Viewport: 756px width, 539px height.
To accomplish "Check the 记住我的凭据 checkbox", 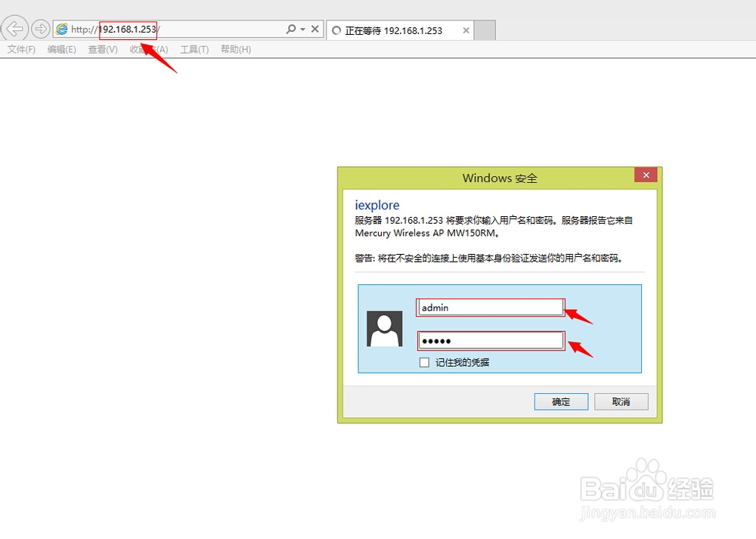I will click(424, 362).
